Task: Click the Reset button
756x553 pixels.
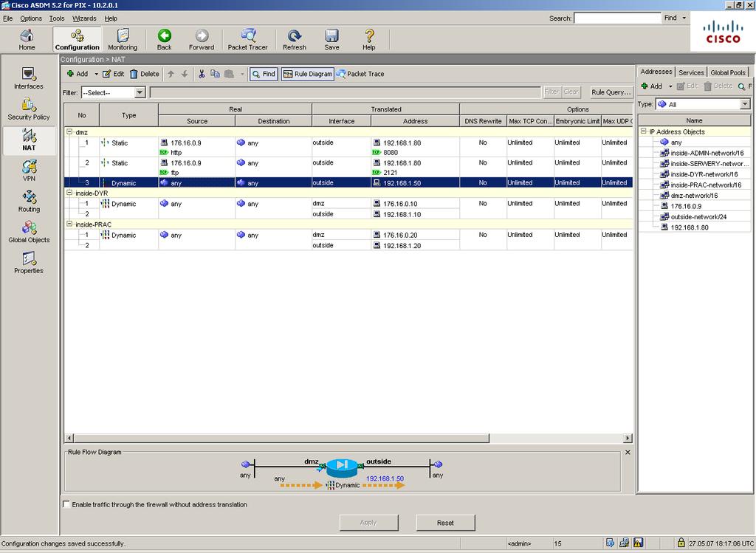Action: (445, 523)
